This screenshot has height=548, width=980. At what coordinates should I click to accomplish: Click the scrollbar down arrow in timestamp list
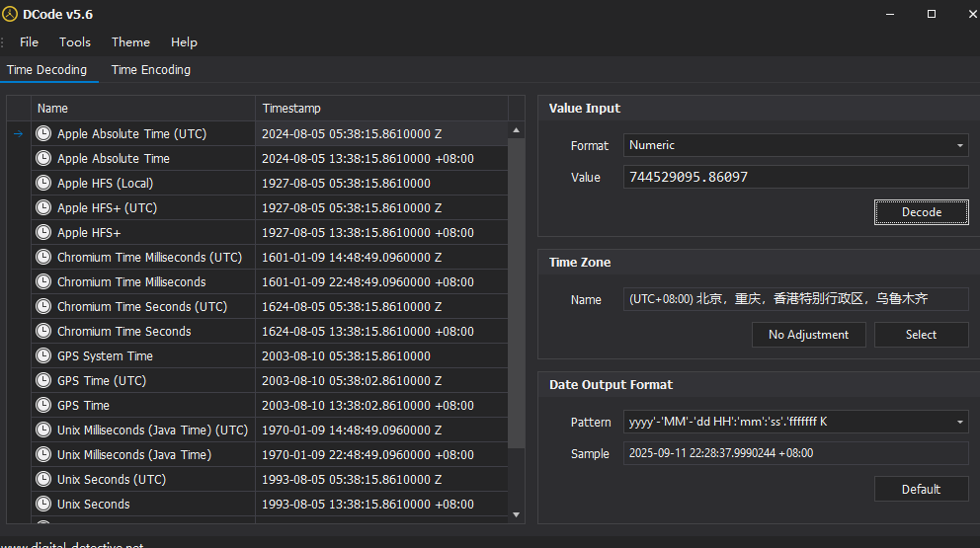point(517,514)
